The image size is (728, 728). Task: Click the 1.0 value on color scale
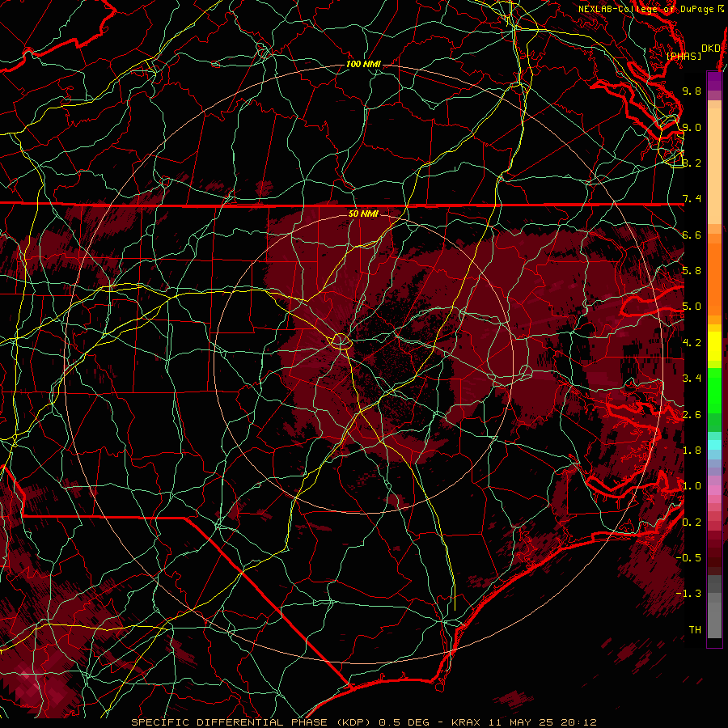coord(692,486)
